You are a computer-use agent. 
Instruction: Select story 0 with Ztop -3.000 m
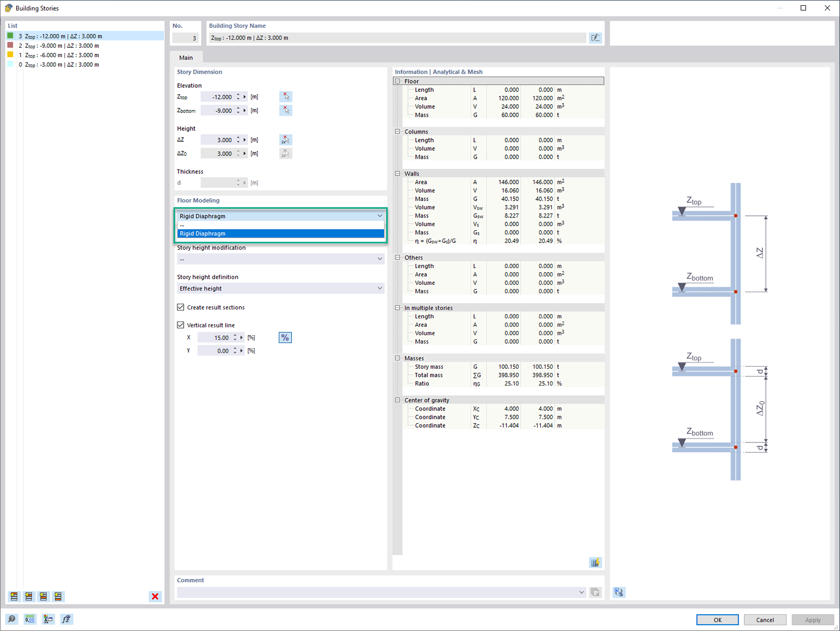[85, 65]
